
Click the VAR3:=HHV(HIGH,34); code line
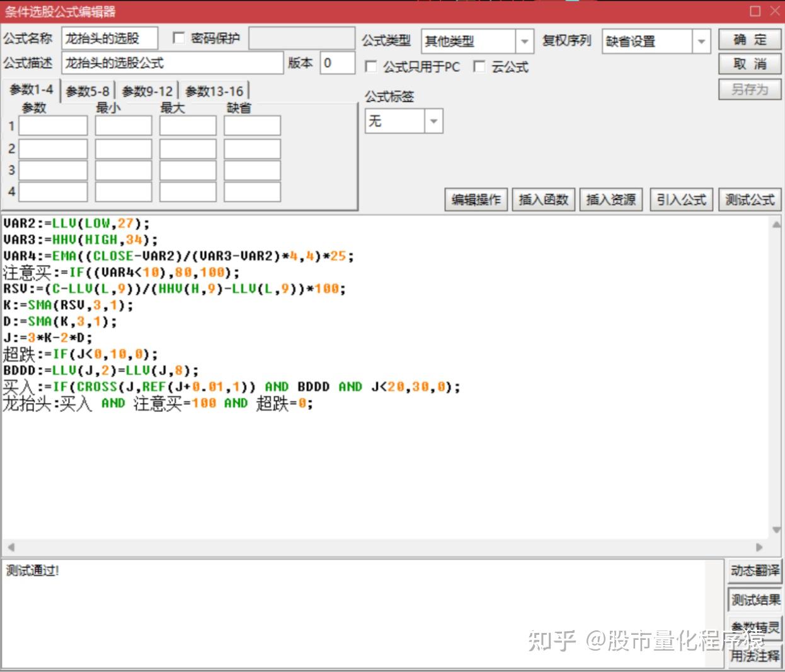tap(80, 240)
